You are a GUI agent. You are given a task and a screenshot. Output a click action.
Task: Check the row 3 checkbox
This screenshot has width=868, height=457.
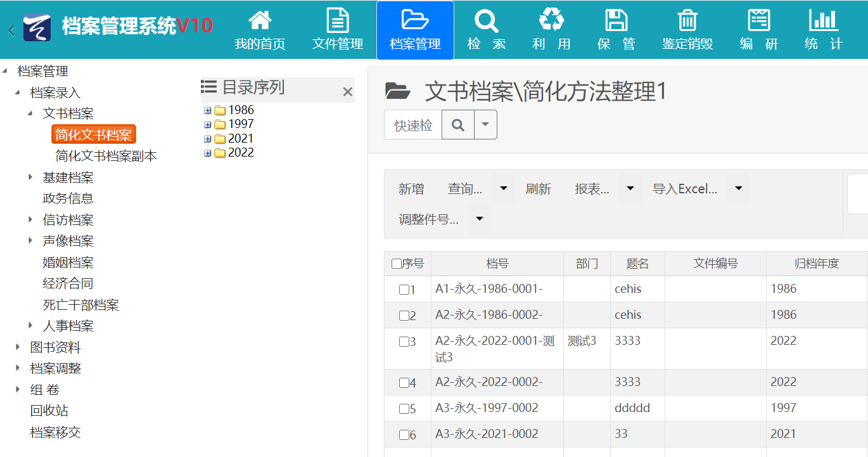404,342
